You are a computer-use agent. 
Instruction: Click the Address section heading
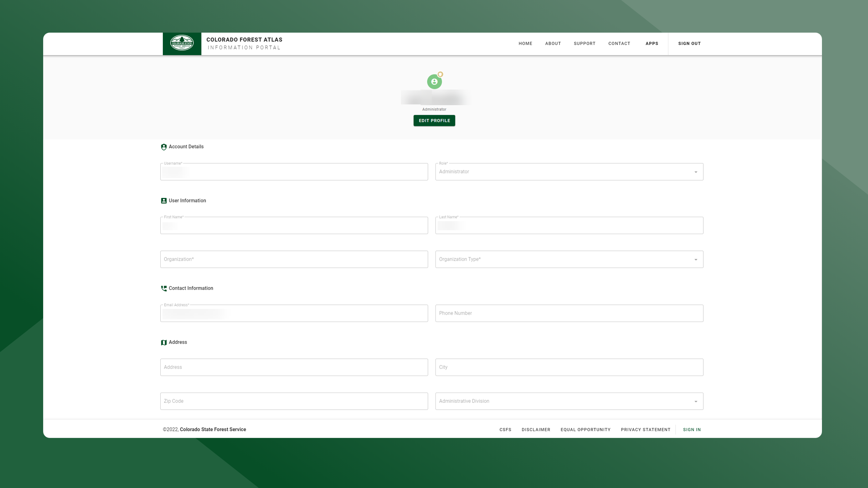(x=178, y=343)
